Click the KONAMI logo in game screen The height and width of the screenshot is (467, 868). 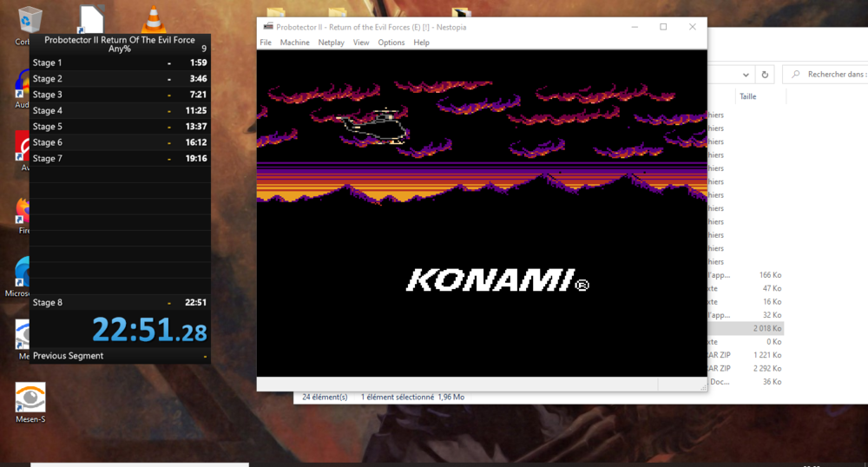point(497,280)
